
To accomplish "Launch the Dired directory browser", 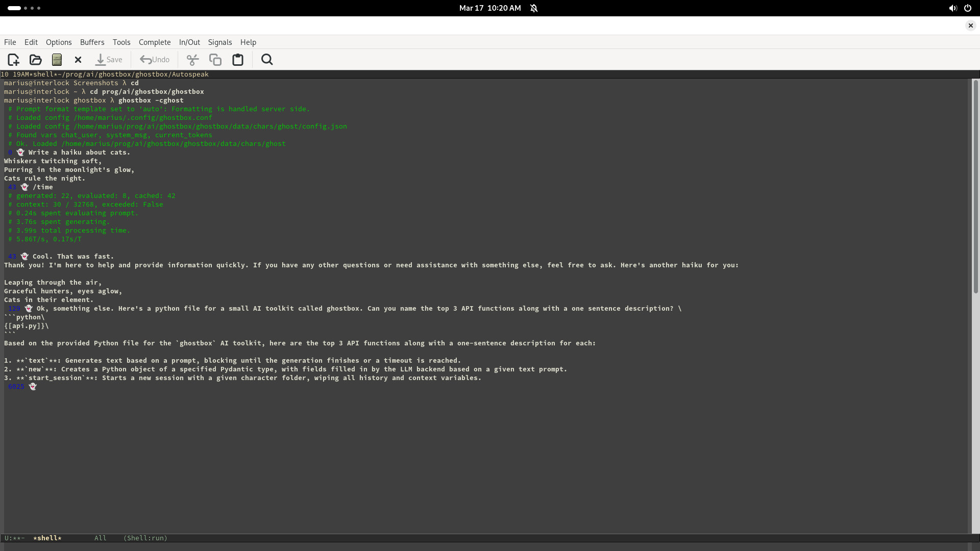I will 56,60.
